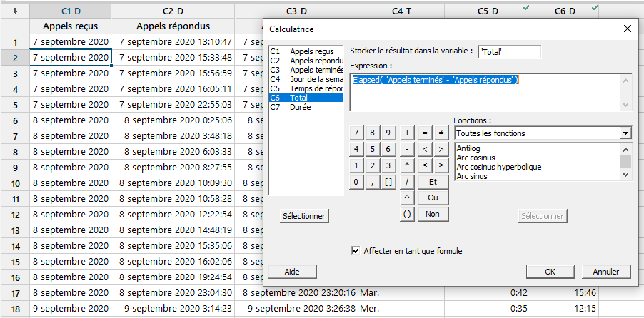This screenshot has height=318, width=644.
Task: Select worksheet row header 10
Action: click(15, 183)
